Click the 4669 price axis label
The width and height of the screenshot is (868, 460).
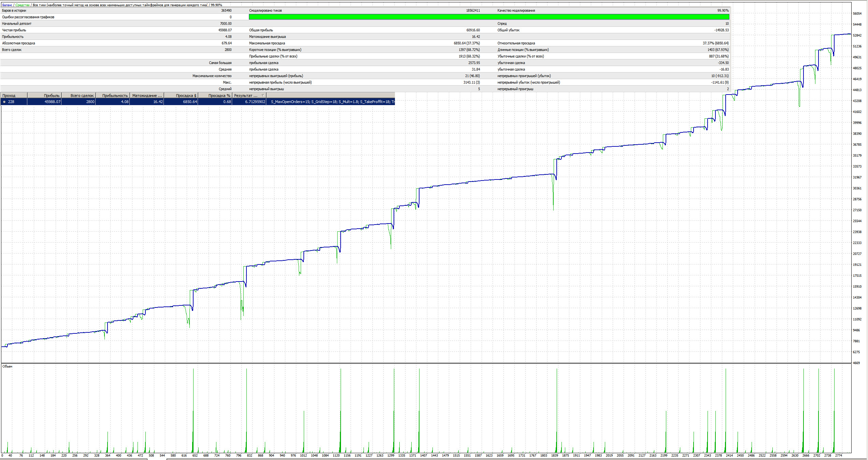point(856,363)
